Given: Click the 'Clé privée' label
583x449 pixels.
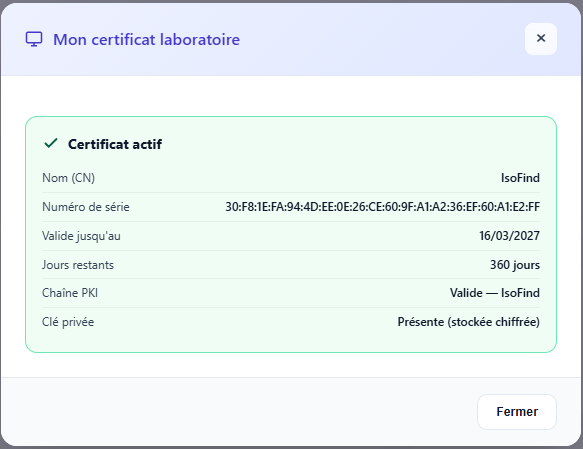Looking at the screenshot, I should [x=68, y=322].
